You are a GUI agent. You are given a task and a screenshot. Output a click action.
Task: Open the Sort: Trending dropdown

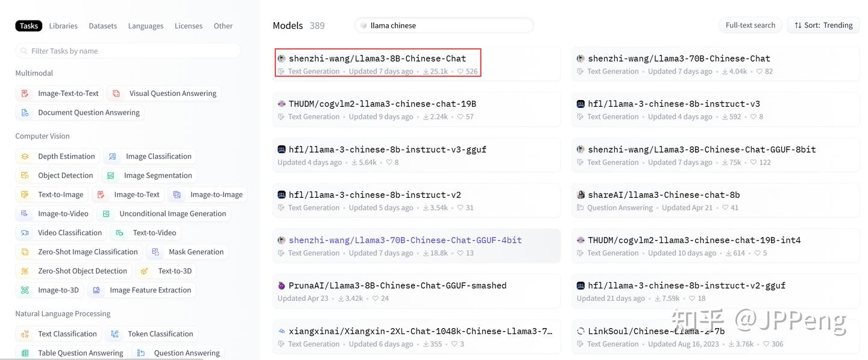pyautogui.click(x=823, y=25)
